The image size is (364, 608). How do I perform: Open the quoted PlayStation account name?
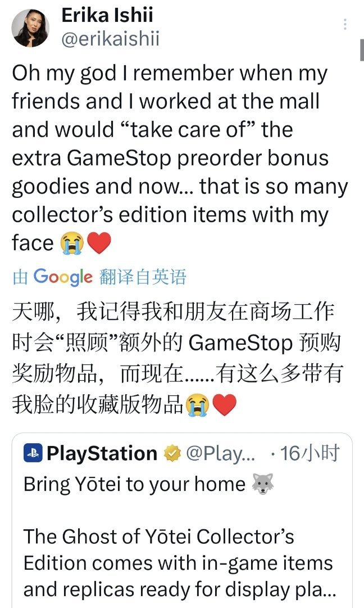102,453
